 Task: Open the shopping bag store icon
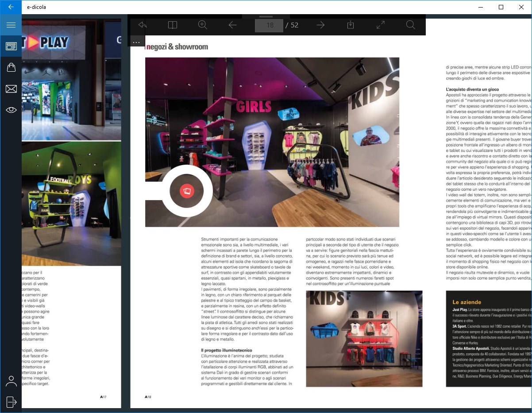pyautogui.click(x=11, y=67)
